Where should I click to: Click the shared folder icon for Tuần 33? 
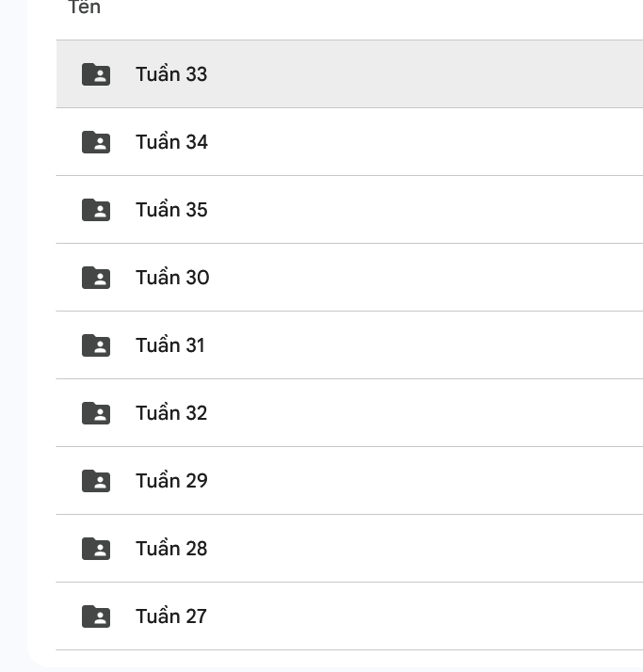click(96, 74)
